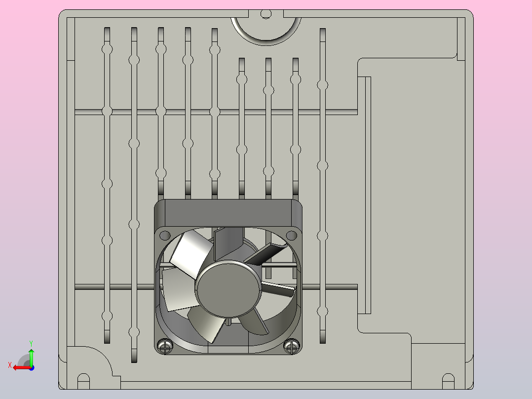The image size is (532, 399).
Task: Select the bottom-right fan mounting screw
Action: tap(292, 346)
